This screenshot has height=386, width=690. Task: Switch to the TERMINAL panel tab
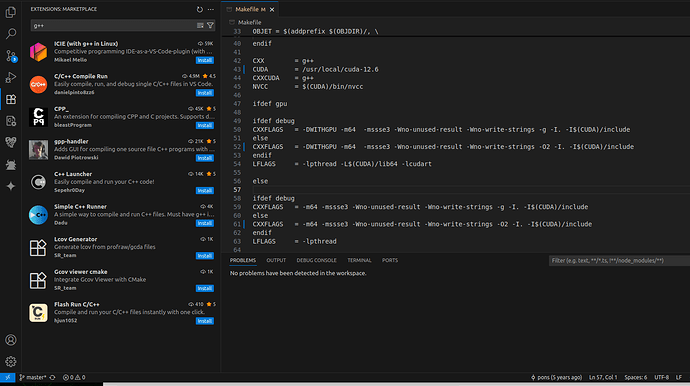[359, 260]
